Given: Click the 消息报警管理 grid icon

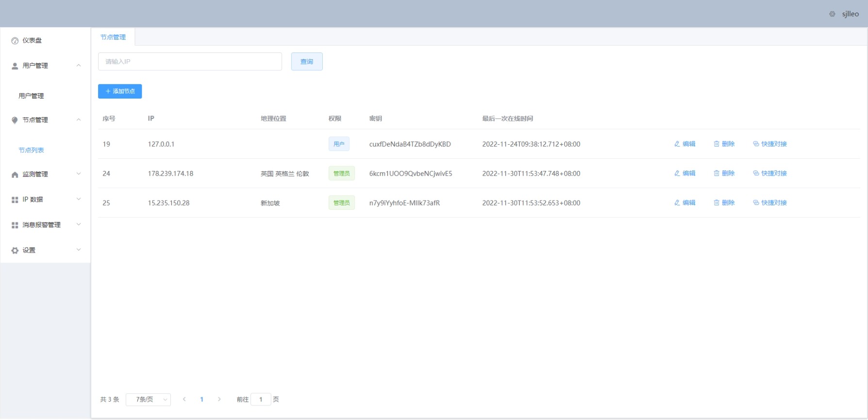Looking at the screenshot, I should coord(15,225).
